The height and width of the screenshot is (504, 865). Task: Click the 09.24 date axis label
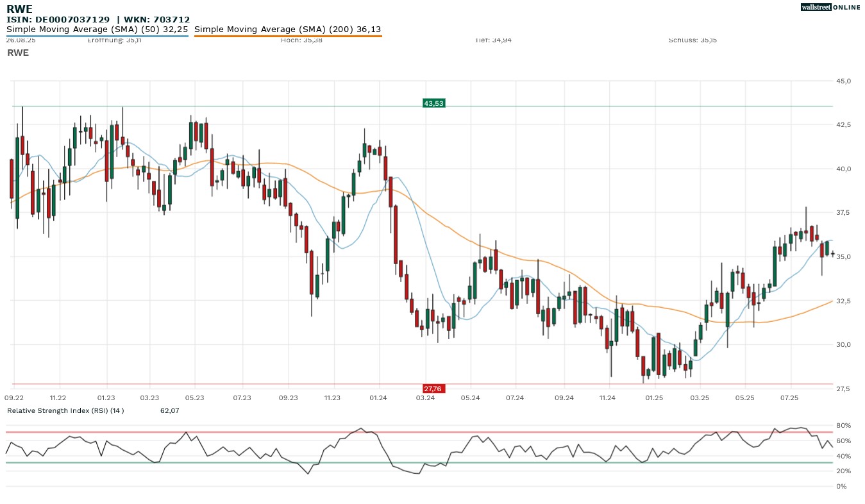pyautogui.click(x=564, y=398)
